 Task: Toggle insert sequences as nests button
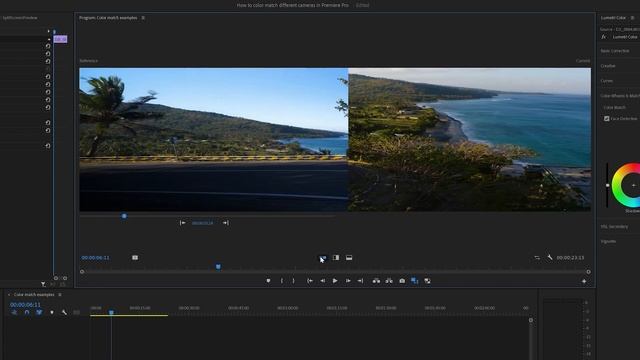coord(14,313)
